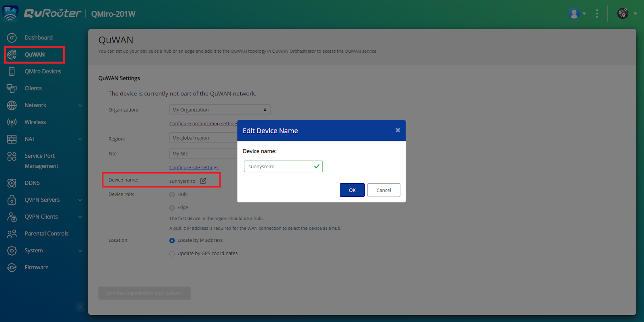
Task: Expand the QuWAN status dropdown arrow
Action: pos(635,14)
